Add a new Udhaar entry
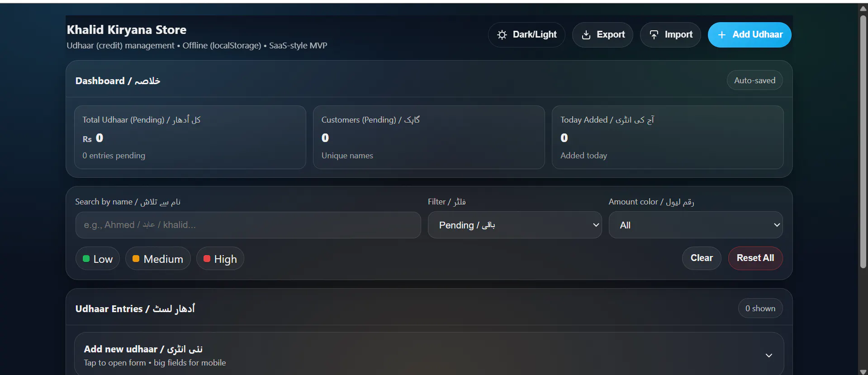 (749, 35)
